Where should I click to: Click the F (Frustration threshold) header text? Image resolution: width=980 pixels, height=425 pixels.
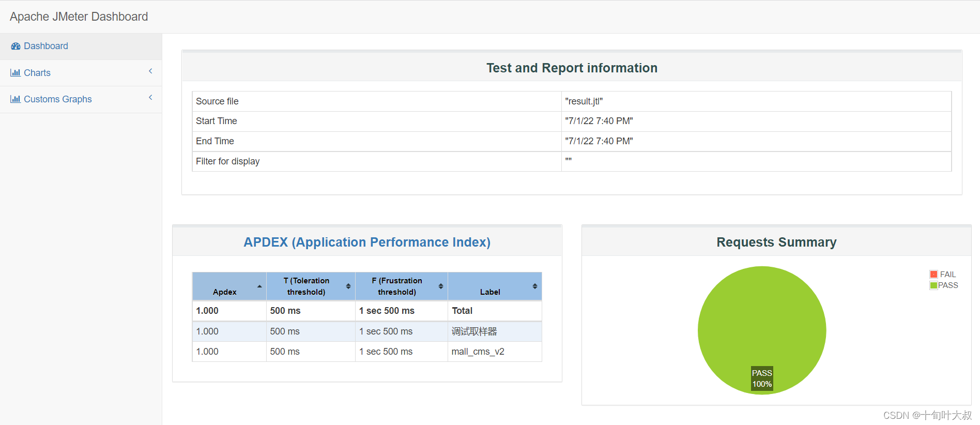point(397,286)
